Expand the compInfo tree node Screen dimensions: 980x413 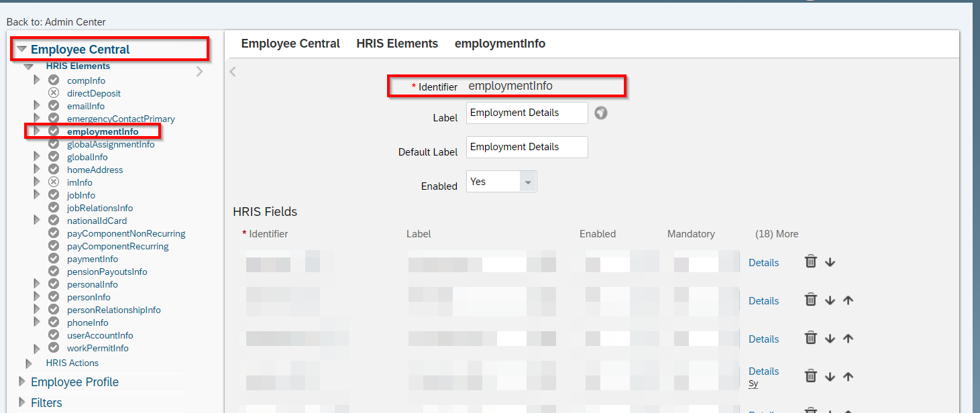coord(37,80)
